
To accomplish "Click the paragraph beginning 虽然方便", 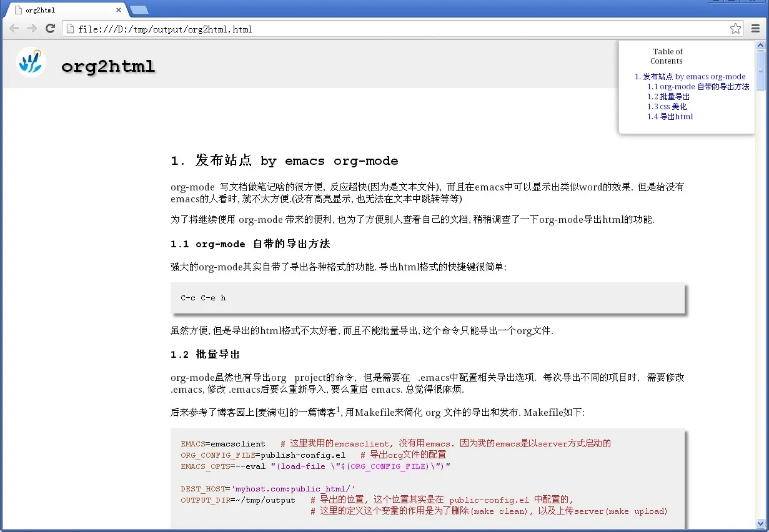I will pyautogui.click(x=362, y=331).
